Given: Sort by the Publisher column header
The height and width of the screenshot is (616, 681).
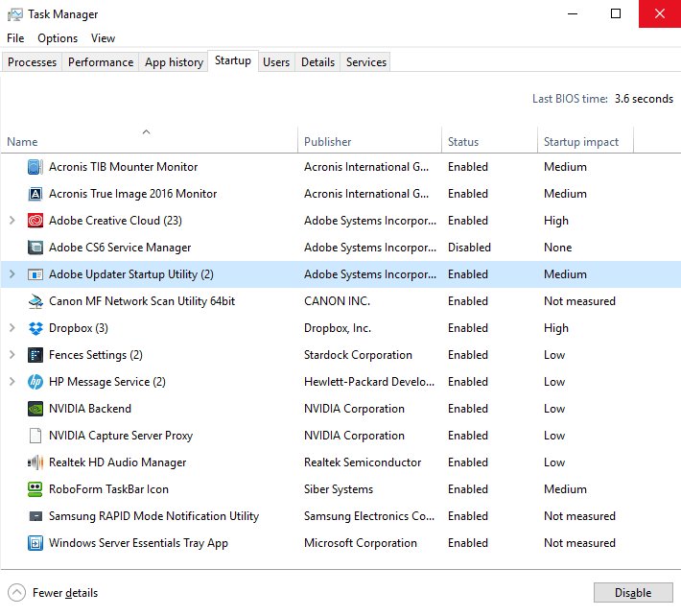Looking at the screenshot, I should [x=369, y=139].
